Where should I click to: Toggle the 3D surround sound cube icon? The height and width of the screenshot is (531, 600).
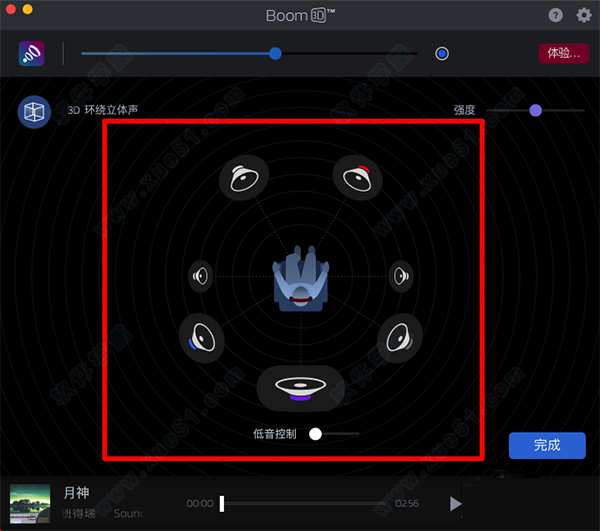tap(34, 111)
